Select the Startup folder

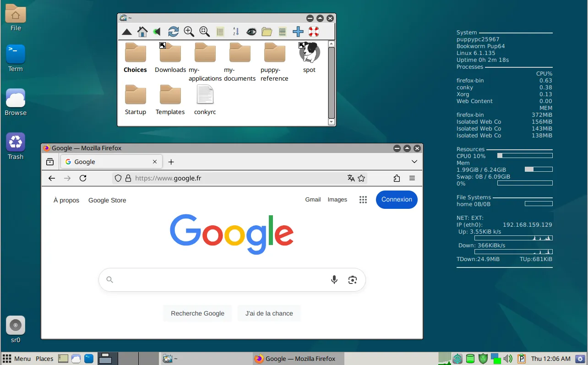click(x=135, y=100)
